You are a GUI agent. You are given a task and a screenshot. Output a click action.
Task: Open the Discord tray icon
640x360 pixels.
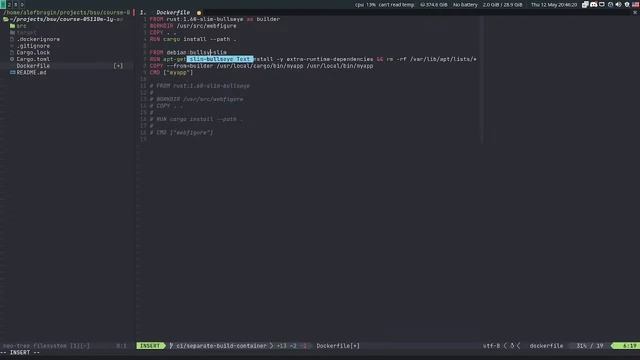pyautogui.click(x=593, y=4)
